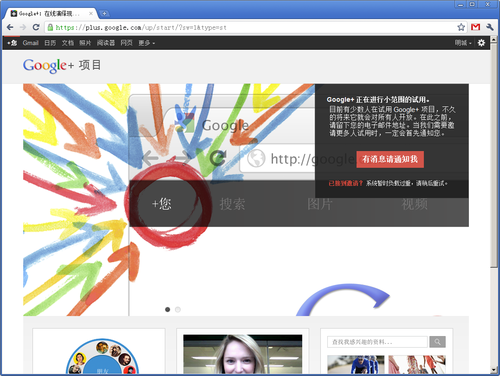
Task: Reload the page with the refresh icon
Action: [36, 27]
